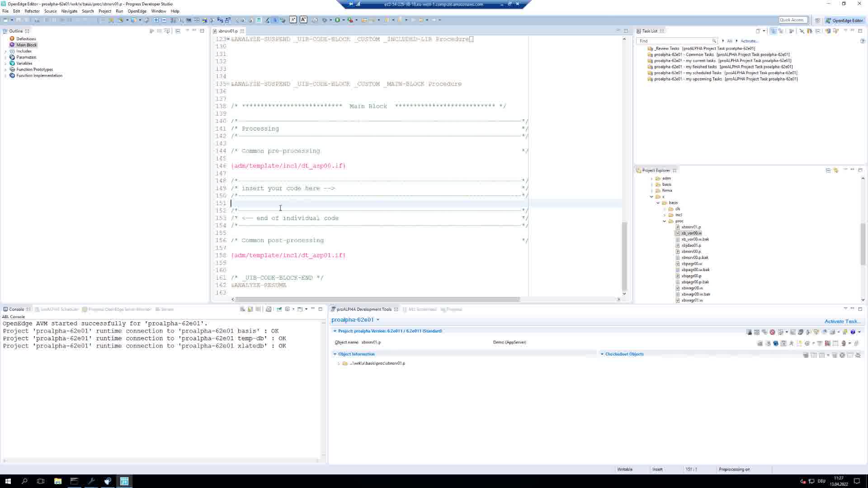Expand the adm folder in Project Explorer
Image resolution: width=868 pixels, height=488 pixels.
651,178
